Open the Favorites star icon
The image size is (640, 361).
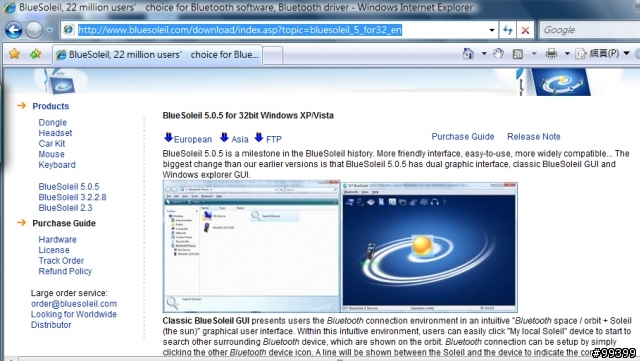tap(14, 53)
